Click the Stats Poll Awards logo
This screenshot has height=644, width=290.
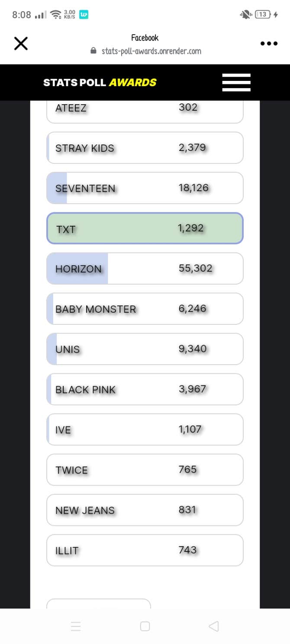[x=100, y=83]
